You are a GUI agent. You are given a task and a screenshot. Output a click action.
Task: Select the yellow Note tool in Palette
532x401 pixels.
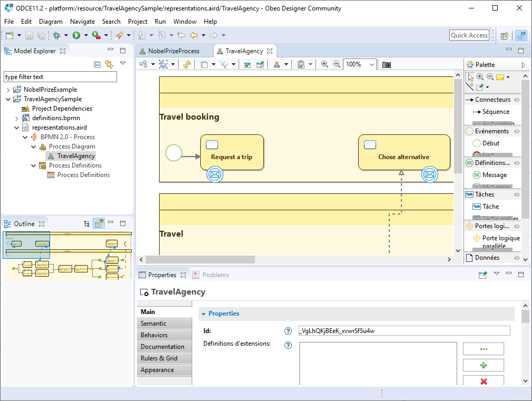click(500, 77)
